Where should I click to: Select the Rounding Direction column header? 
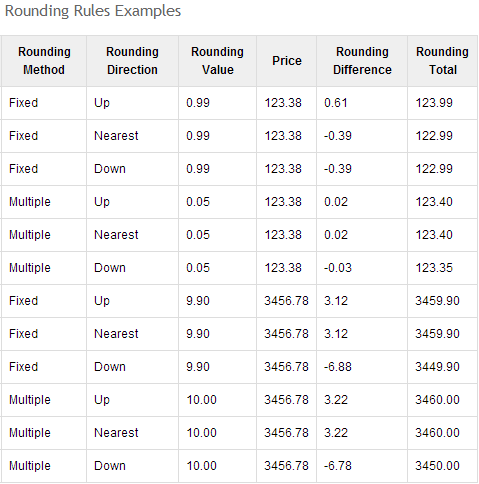coord(132,61)
